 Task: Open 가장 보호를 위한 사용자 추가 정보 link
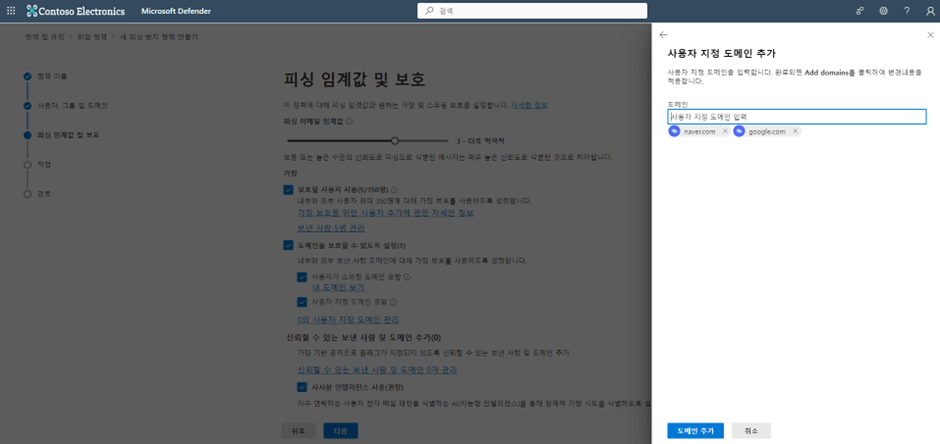click(385, 213)
